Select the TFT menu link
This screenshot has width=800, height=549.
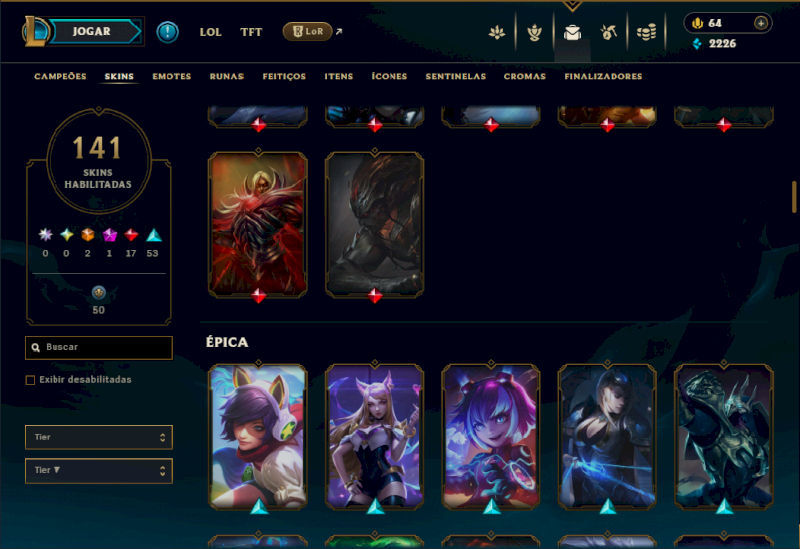(x=251, y=32)
